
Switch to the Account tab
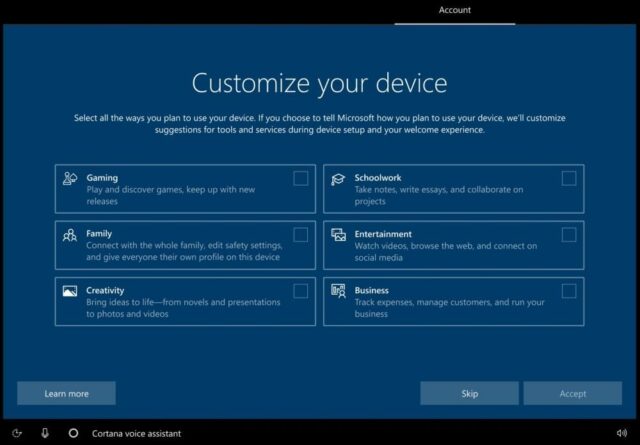(455, 11)
